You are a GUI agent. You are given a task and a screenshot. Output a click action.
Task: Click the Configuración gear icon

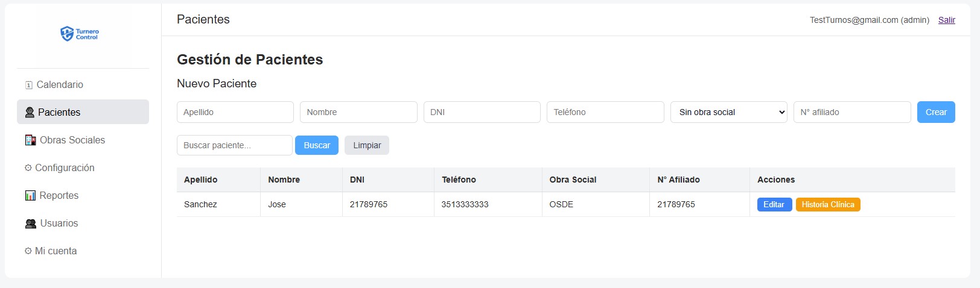coord(28,168)
